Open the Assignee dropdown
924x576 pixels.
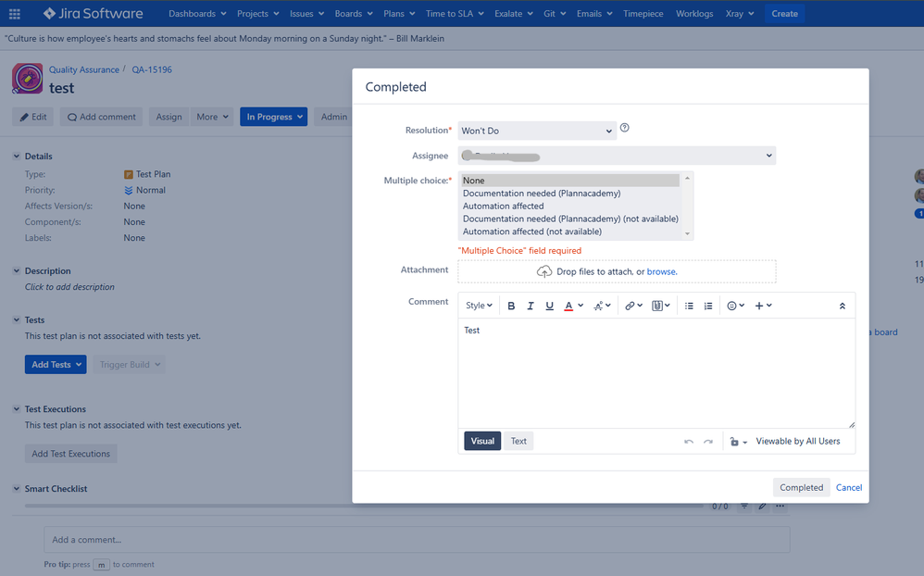[x=617, y=156]
